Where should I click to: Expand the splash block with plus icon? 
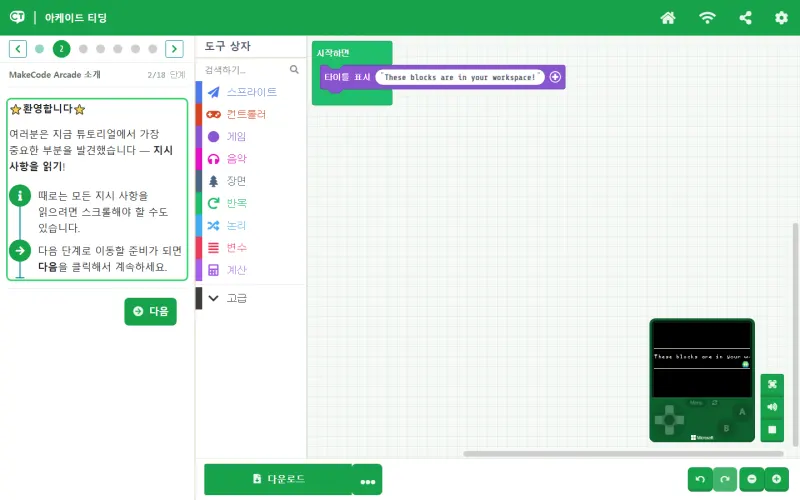tap(555, 77)
